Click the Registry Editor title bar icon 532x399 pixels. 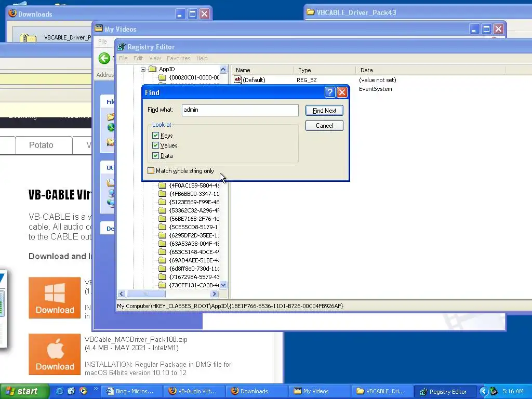click(121, 47)
